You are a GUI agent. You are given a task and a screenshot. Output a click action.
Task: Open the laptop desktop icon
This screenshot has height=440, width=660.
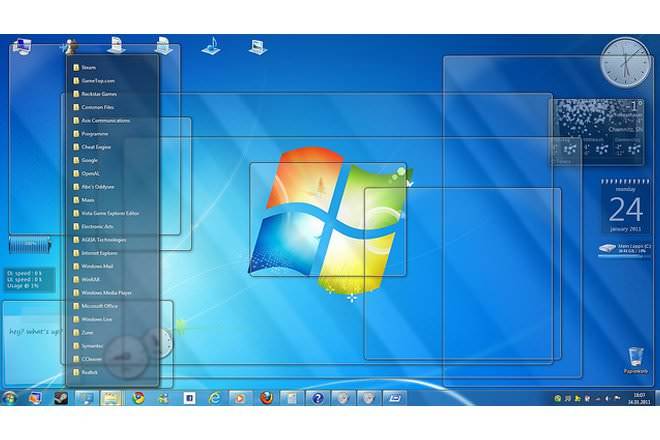pyautogui.click(x=258, y=47)
